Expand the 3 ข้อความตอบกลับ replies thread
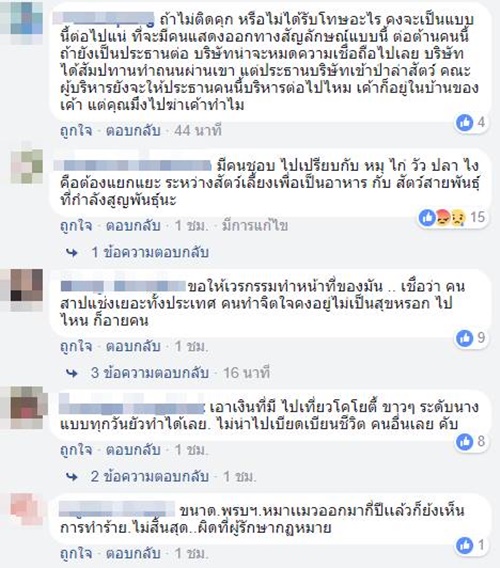 [150, 372]
